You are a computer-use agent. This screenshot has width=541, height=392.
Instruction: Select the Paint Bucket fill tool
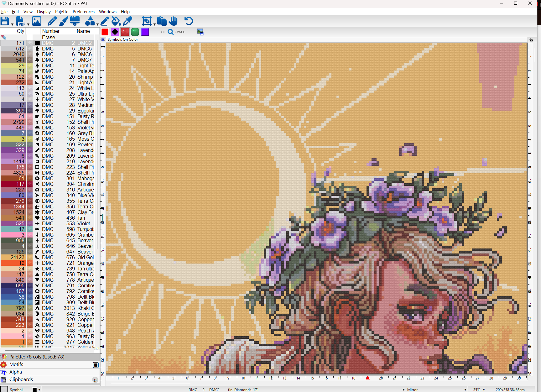(x=116, y=21)
